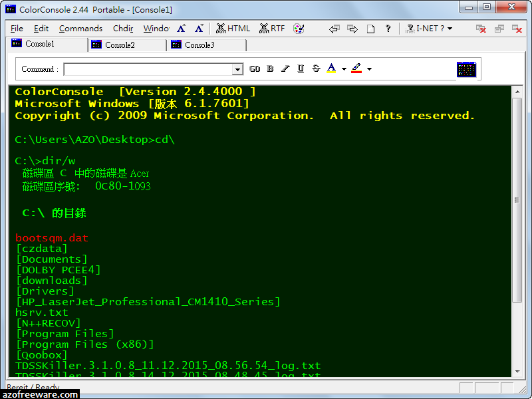Click the scrollbar up arrow

(x=517, y=92)
